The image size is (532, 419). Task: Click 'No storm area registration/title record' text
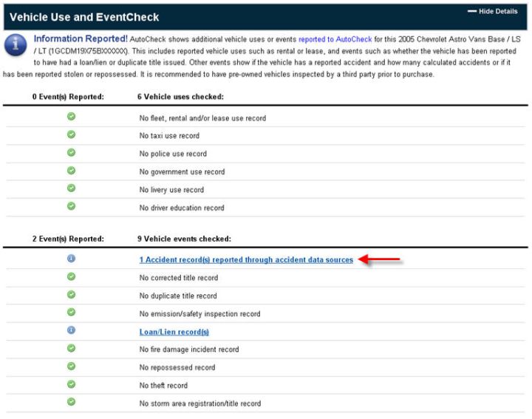click(x=200, y=403)
